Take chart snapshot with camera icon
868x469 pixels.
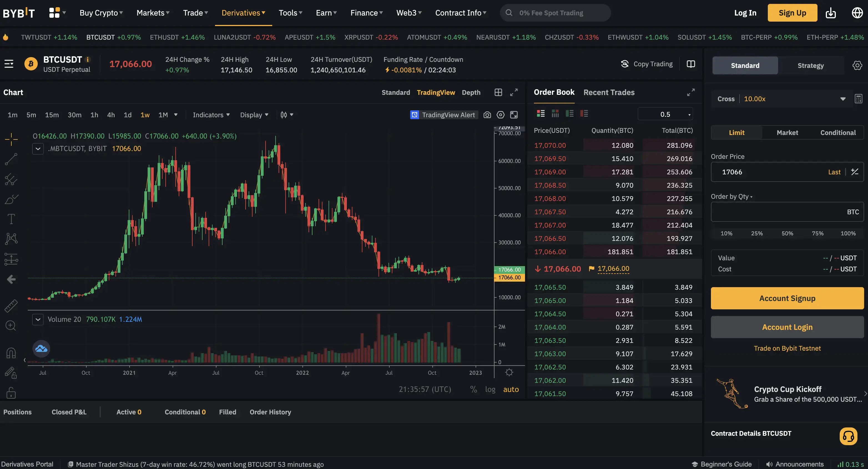(487, 115)
